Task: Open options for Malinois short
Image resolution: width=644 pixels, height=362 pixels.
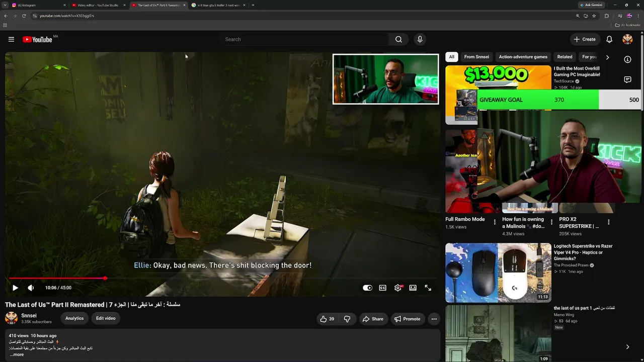Action: click(551, 222)
